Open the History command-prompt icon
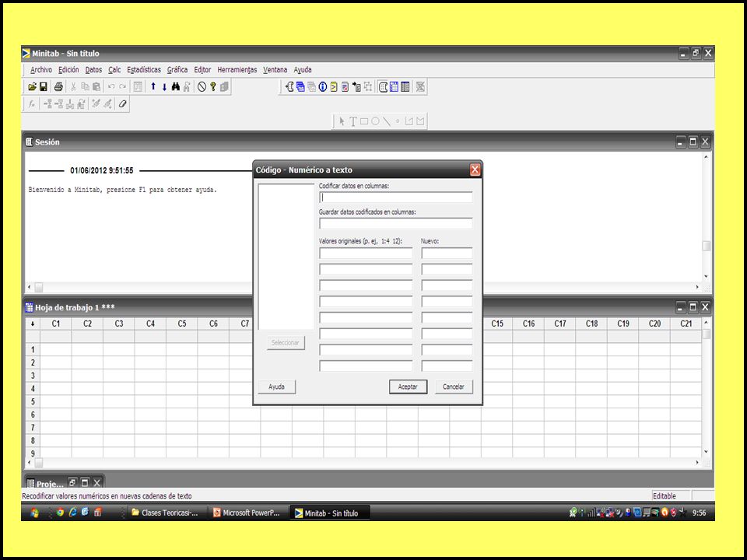Viewport: 747px width, 560px height. tap(334, 86)
